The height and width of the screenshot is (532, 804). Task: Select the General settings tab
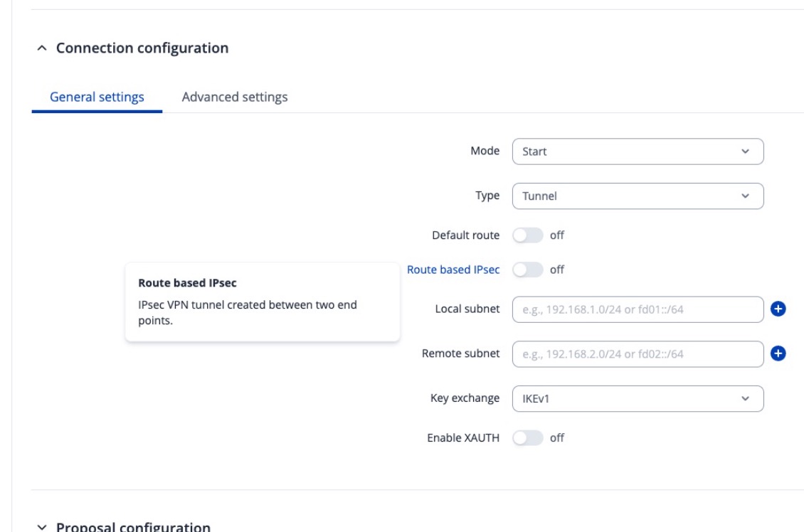click(x=97, y=97)
